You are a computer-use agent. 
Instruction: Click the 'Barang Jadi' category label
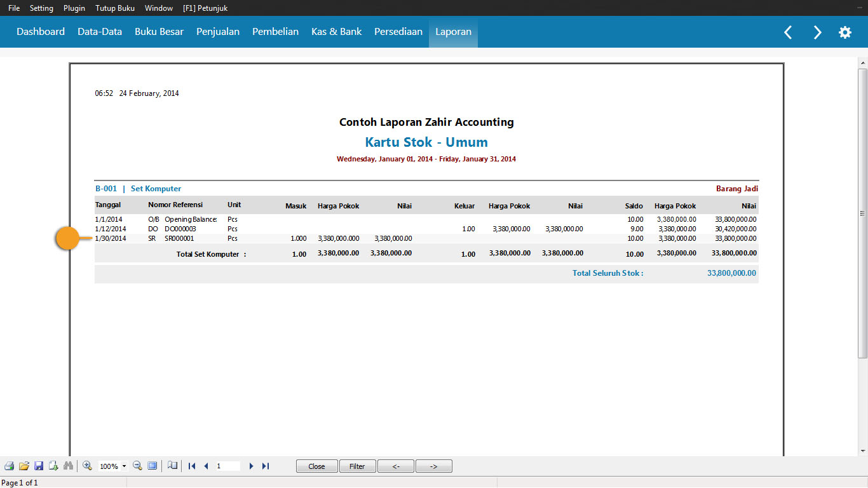tap(737, 189)
